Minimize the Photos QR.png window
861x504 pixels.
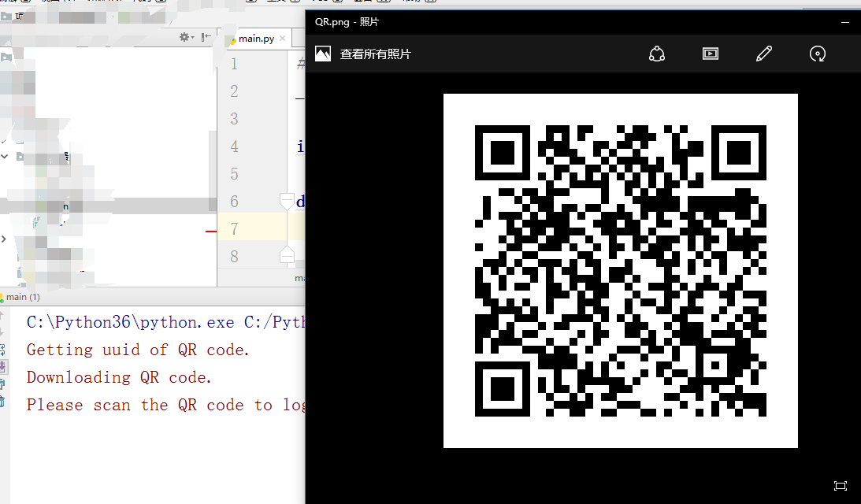845,23
